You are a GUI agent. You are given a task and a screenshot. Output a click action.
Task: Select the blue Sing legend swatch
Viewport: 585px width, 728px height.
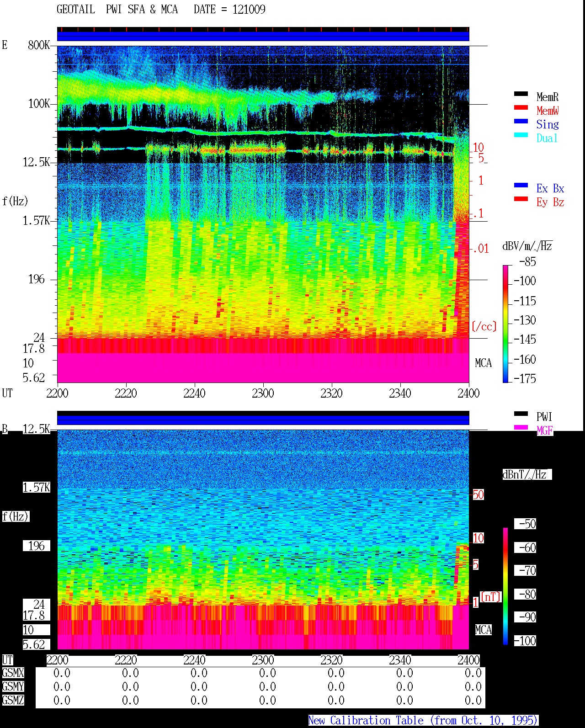pyautogui.click(x=521, y=122)
